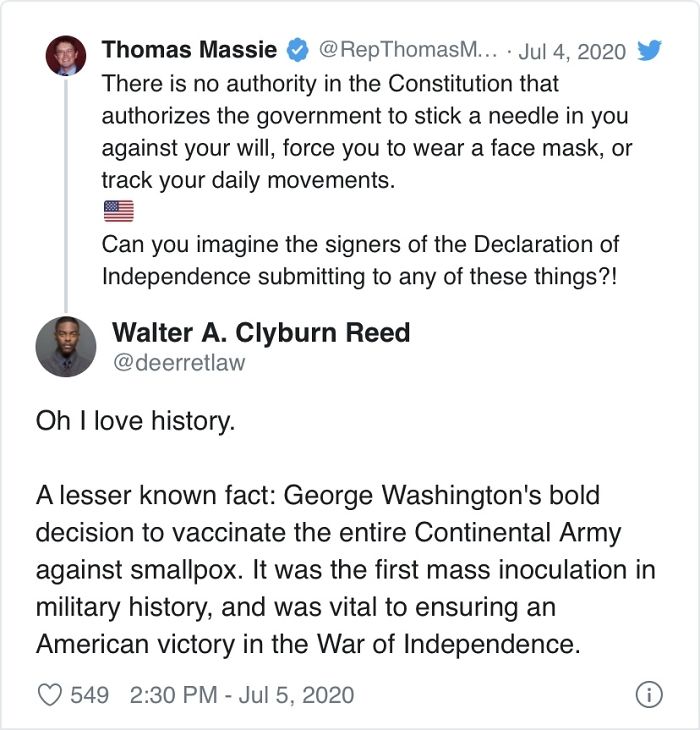
Task: Click the 2:30 PM - Jul 5, 2020 timestamp
Action: (242, 695)
